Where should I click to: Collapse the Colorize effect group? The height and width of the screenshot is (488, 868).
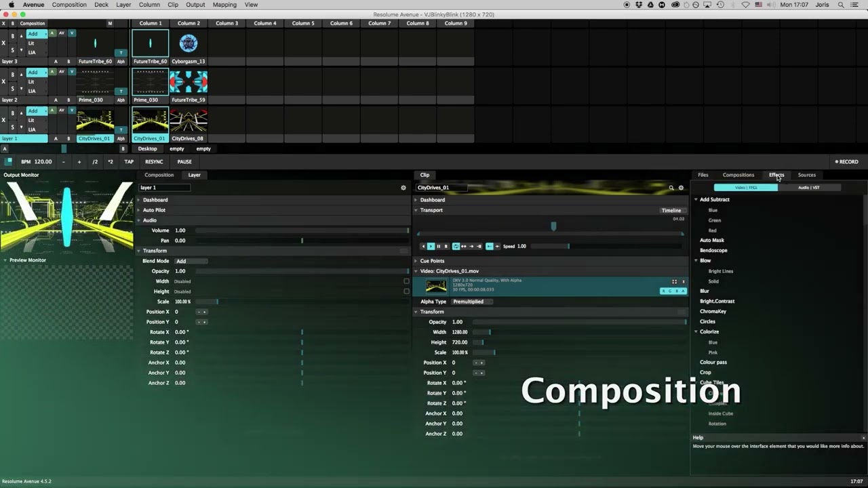[696, 332]
